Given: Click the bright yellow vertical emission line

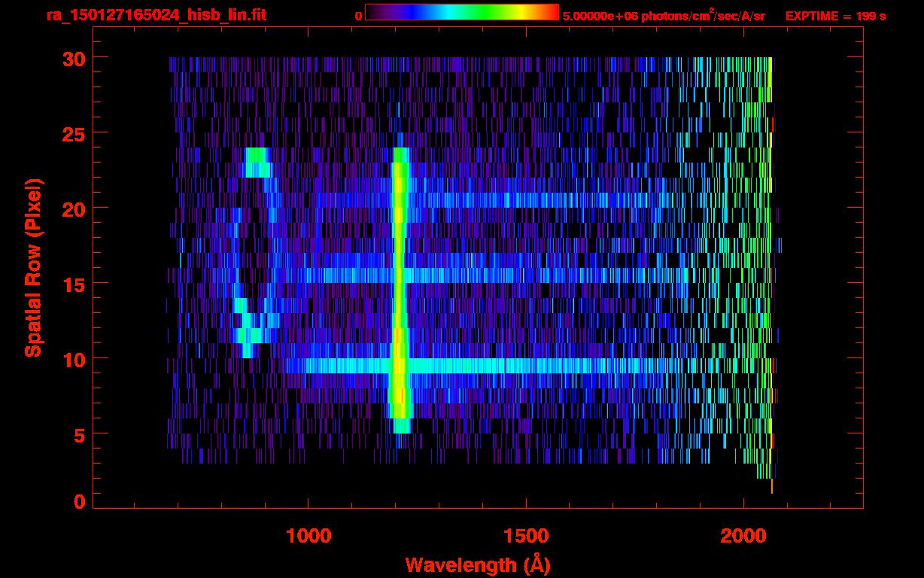Looking at the screenshot, I should (x=399, y=290).
